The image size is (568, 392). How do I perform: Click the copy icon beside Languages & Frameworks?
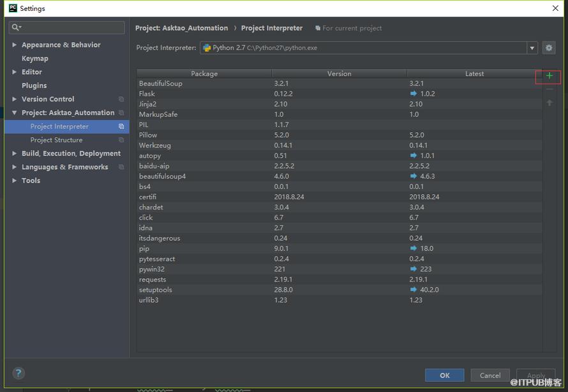[x=121, y=167]
